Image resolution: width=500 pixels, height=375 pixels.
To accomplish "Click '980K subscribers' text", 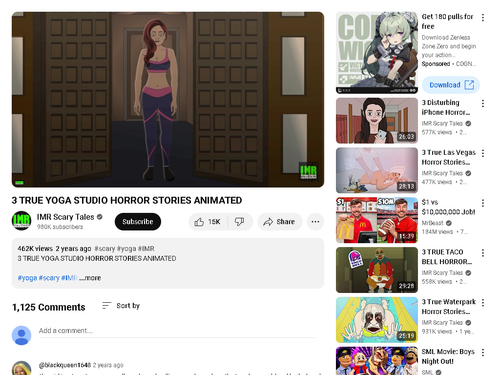I will pos(60,227).
